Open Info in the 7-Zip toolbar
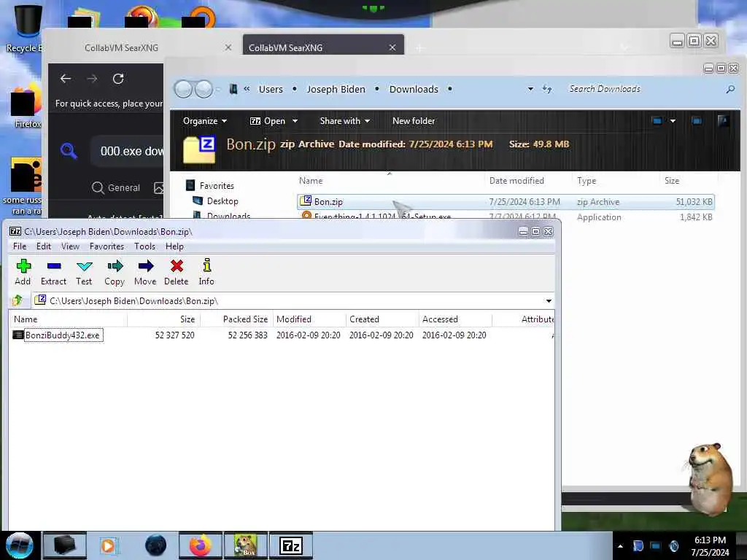 tap(206, 273)
